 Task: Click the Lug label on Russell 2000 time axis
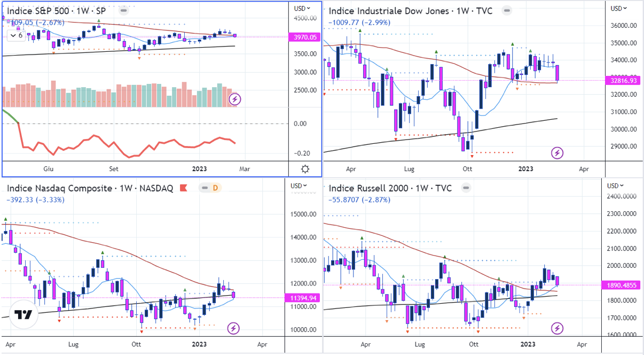click(420, 346)
